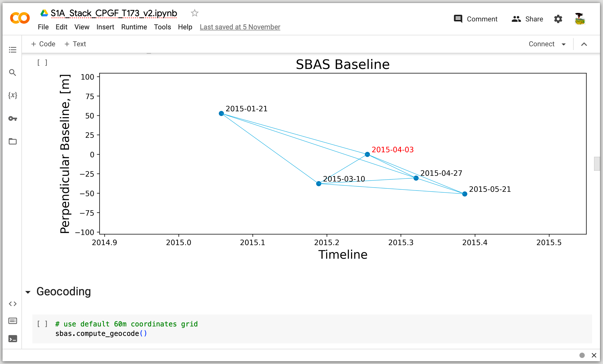603x364 pixels.
Task: Open the Tools menu
Action: [x=162, y=27]
